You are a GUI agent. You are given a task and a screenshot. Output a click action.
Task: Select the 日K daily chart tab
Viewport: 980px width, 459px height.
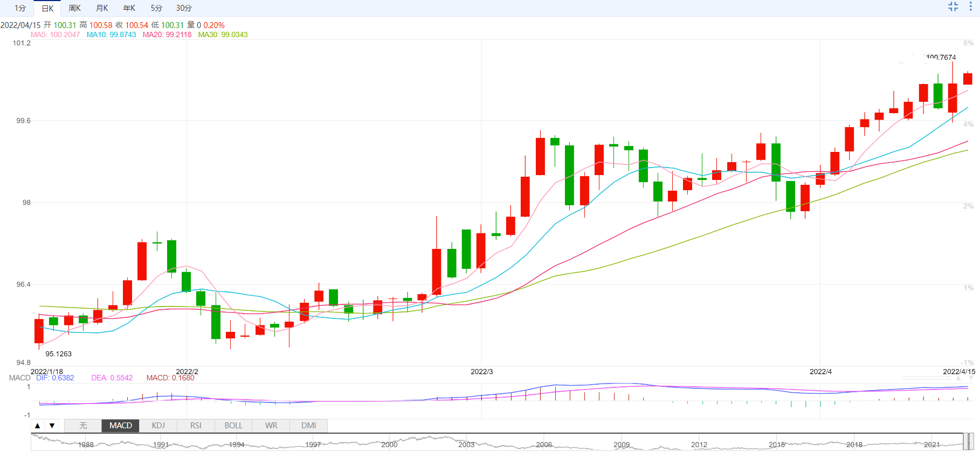47,8
